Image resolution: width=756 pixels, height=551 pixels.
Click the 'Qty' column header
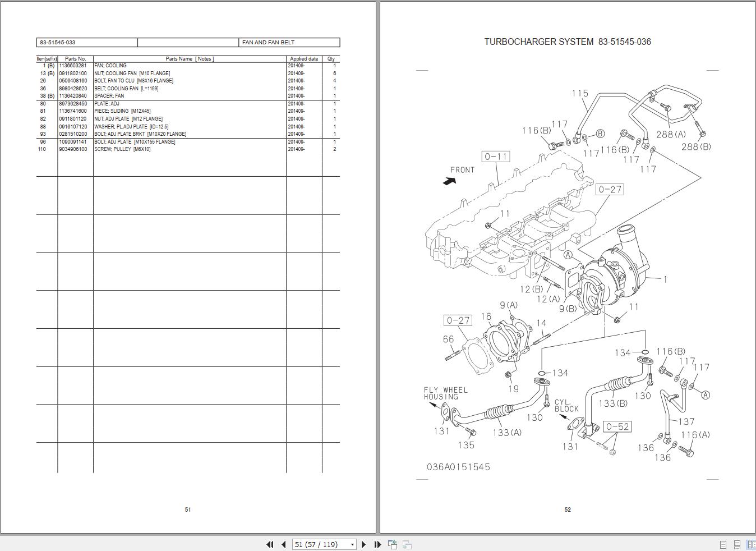(331, 59)
